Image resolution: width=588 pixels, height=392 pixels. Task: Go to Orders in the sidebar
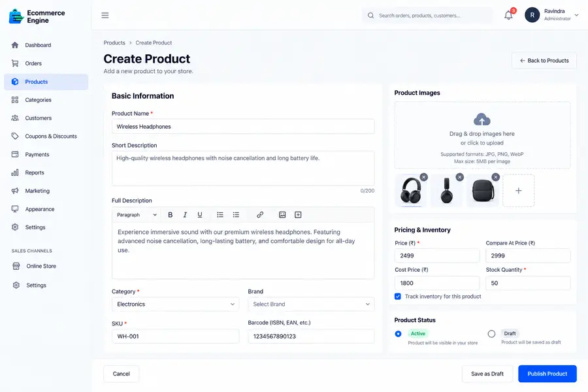[46, 63]
